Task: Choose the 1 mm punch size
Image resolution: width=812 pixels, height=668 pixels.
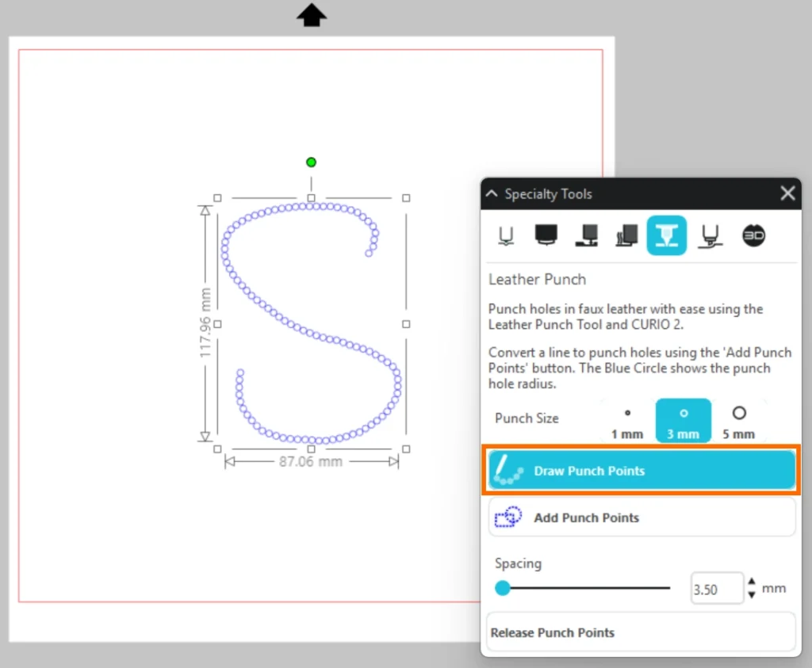Action: pyautogui.click(x=627, y=422)
